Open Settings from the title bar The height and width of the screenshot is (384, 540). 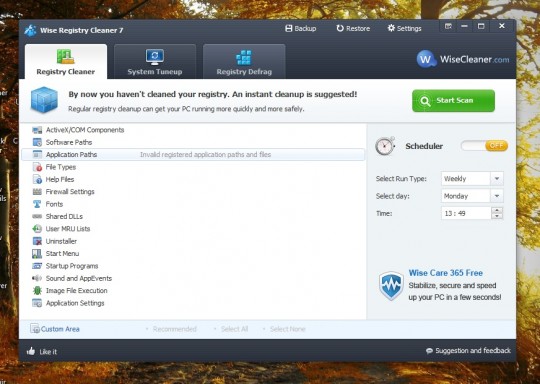pyautogui.click(x=404, y=28)
